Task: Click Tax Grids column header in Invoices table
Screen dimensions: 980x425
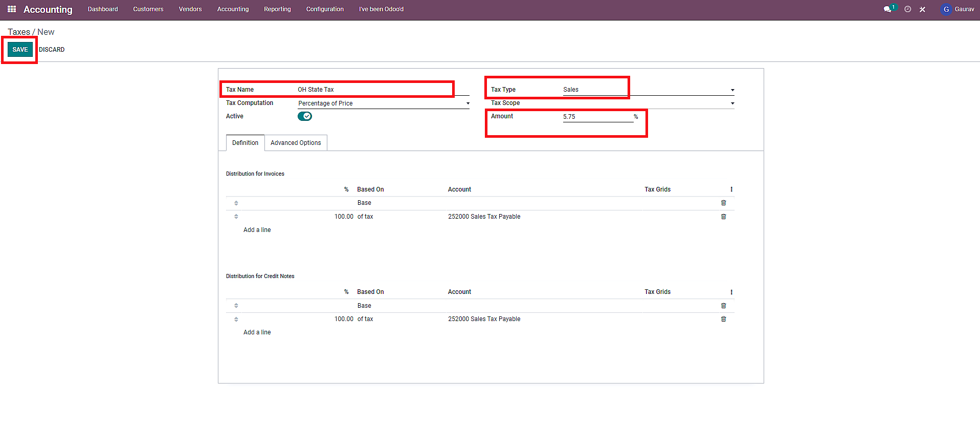Action: pyautogui.click(x=657, y=189)
